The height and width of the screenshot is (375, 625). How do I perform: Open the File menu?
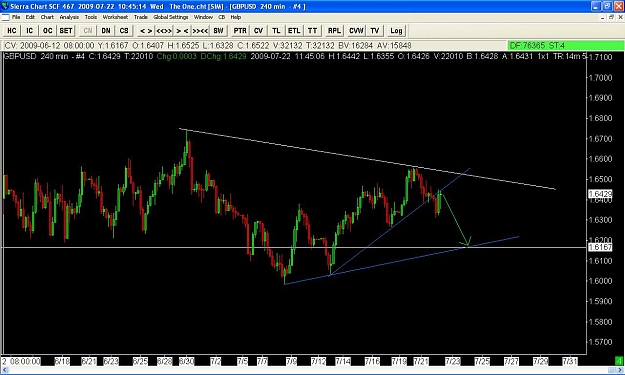[16, 17]
